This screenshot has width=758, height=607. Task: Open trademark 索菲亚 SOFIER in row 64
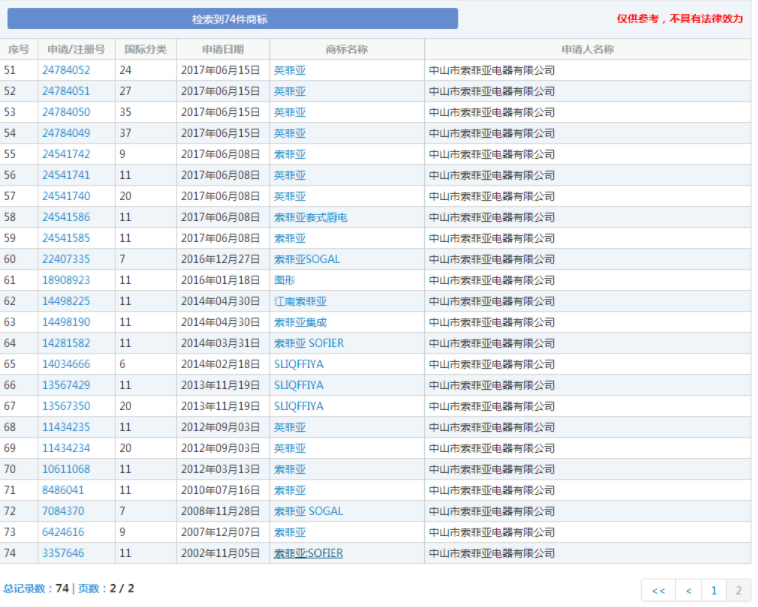coord(309,344)
